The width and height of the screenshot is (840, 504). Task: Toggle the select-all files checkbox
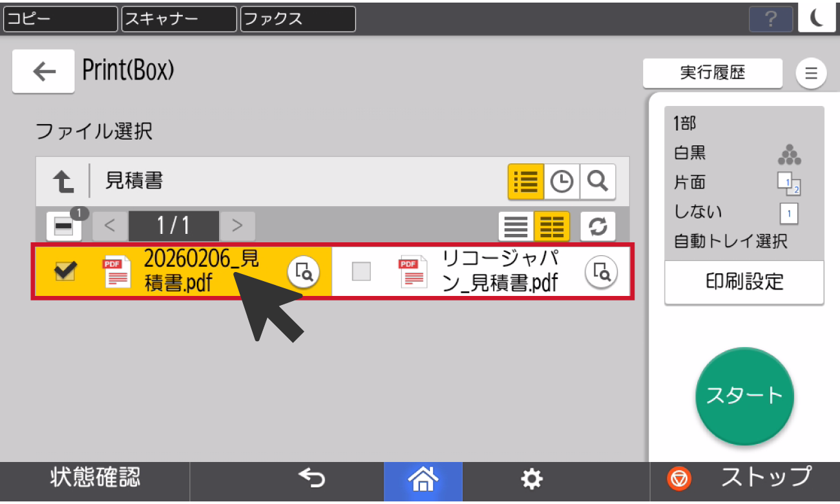(x=64, y=226)
